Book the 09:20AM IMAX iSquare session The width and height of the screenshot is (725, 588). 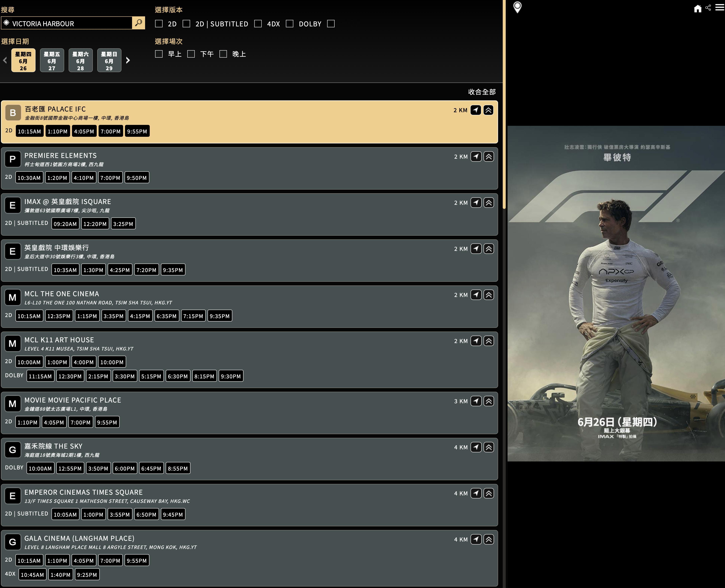pyautogui.click(x=65, y=224)
